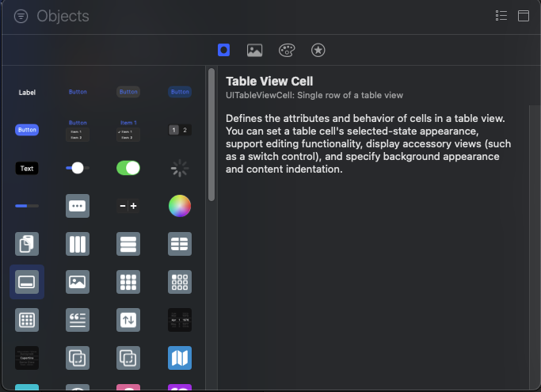Select the filled blue Button object
Viewport: 541px width, 392px height.
[x=27, y=130]
